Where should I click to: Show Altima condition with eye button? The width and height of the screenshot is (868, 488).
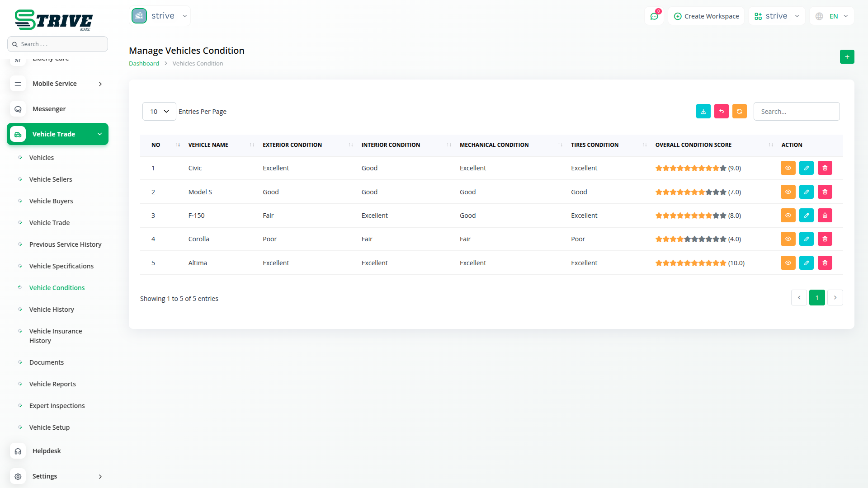[788, 263]
